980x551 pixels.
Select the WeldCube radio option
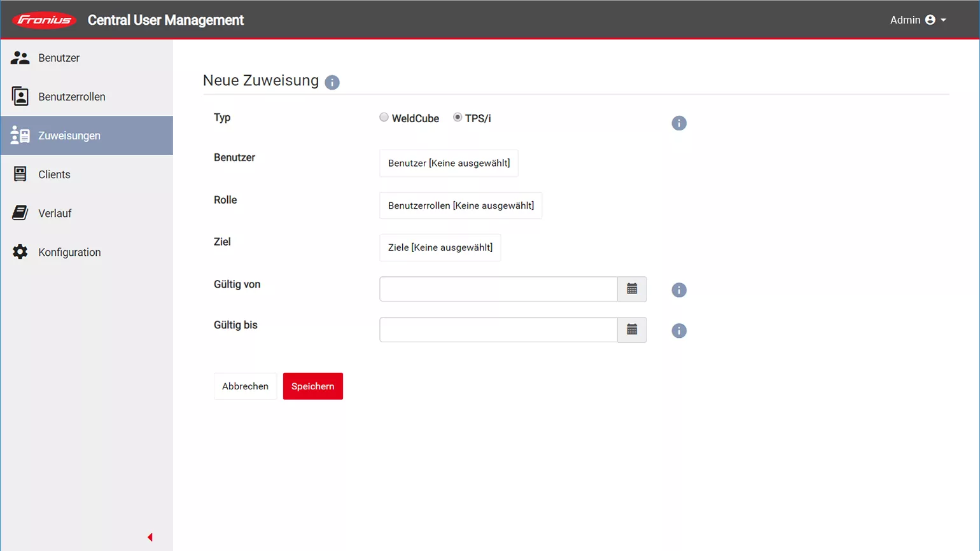coord(384,118)
